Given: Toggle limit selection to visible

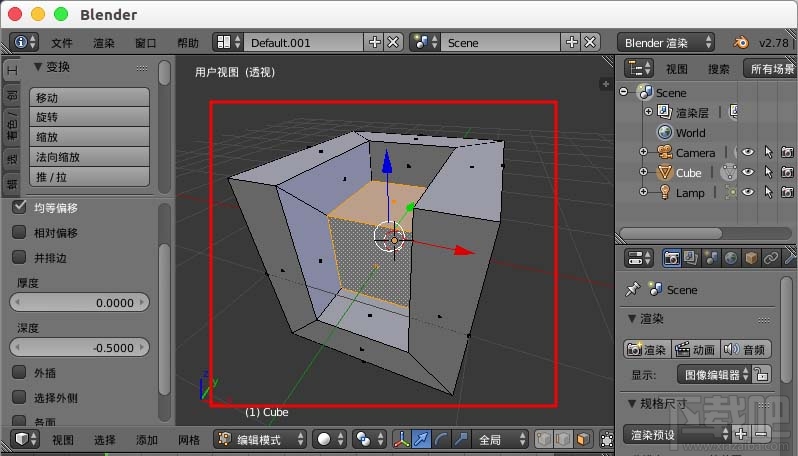Looking at the screenshot, I should (606, 439).
